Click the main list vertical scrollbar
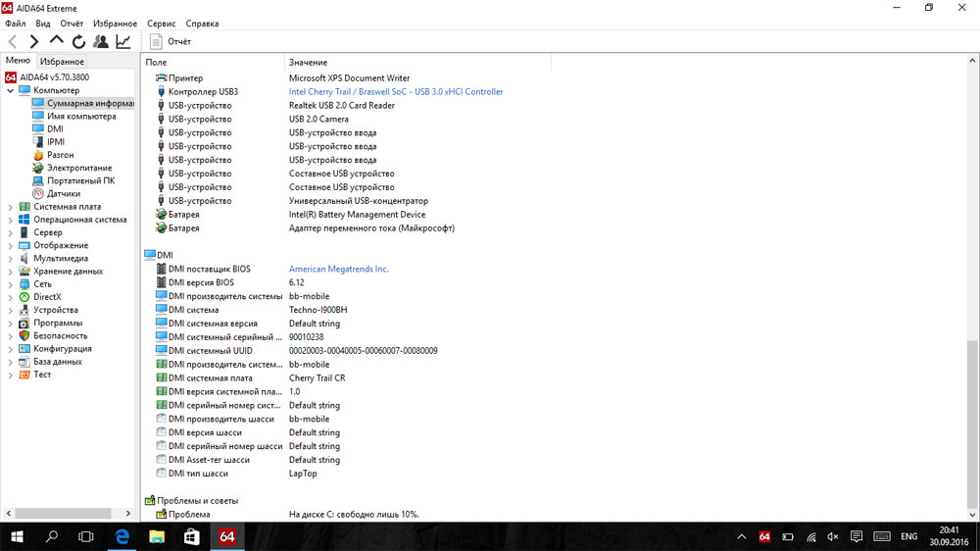The image size is (980, 551). pos(972,426)
